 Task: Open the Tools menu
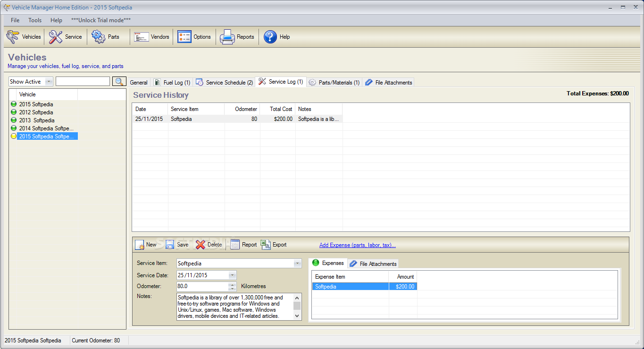pyautogui.click(x=35, y=20)
